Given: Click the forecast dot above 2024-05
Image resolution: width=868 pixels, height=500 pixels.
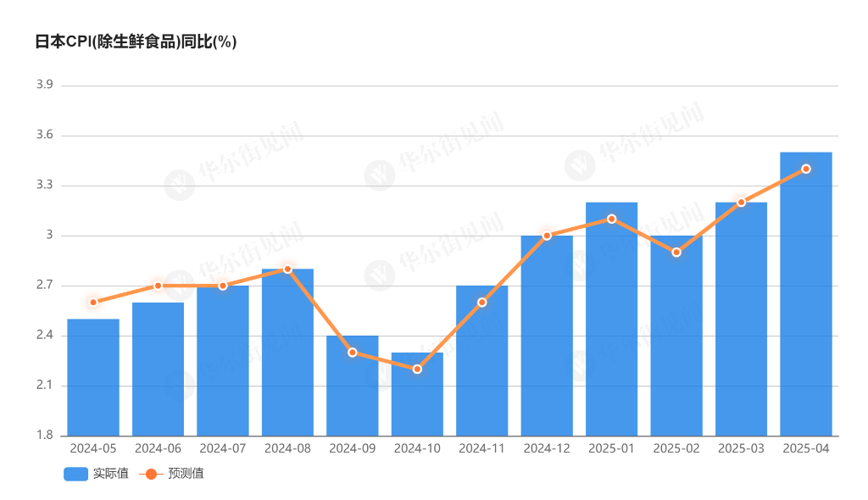Looking at the screenshot, I should pyautogui.click(x=92, y=302).
